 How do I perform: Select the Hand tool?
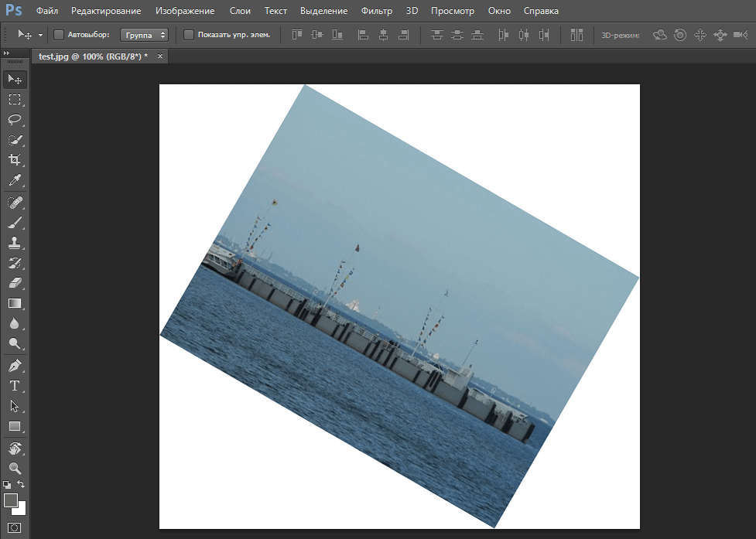[15, 449]
